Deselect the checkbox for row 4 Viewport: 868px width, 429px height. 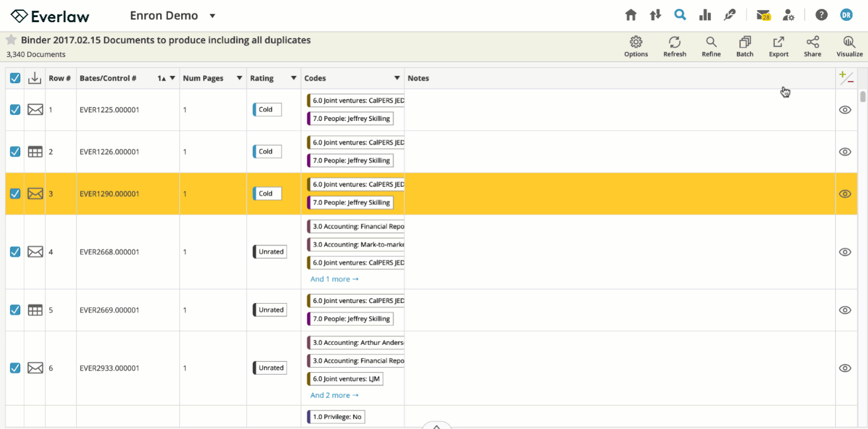(x=15, y=251)
